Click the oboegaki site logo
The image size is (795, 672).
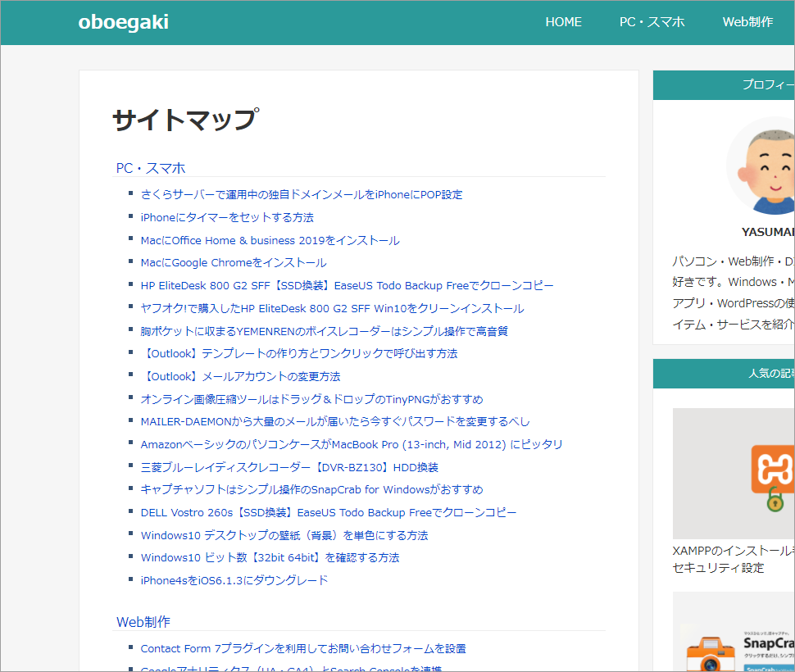pyautogui.click(x=123, y=22)
